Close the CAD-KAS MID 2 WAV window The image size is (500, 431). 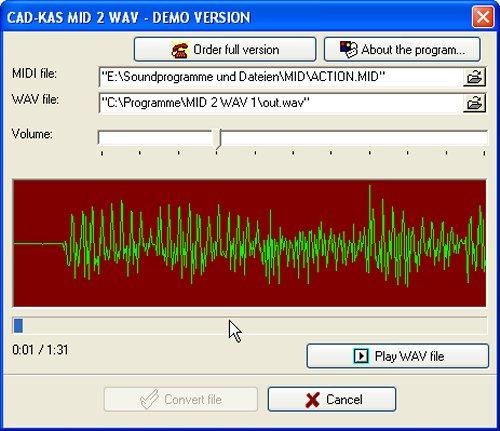tap(483, 17)
